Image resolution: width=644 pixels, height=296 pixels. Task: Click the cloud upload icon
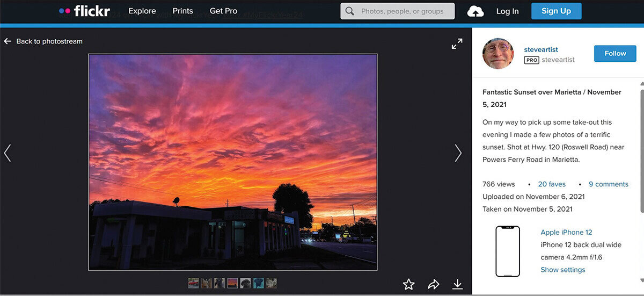(x=475, y=11)
